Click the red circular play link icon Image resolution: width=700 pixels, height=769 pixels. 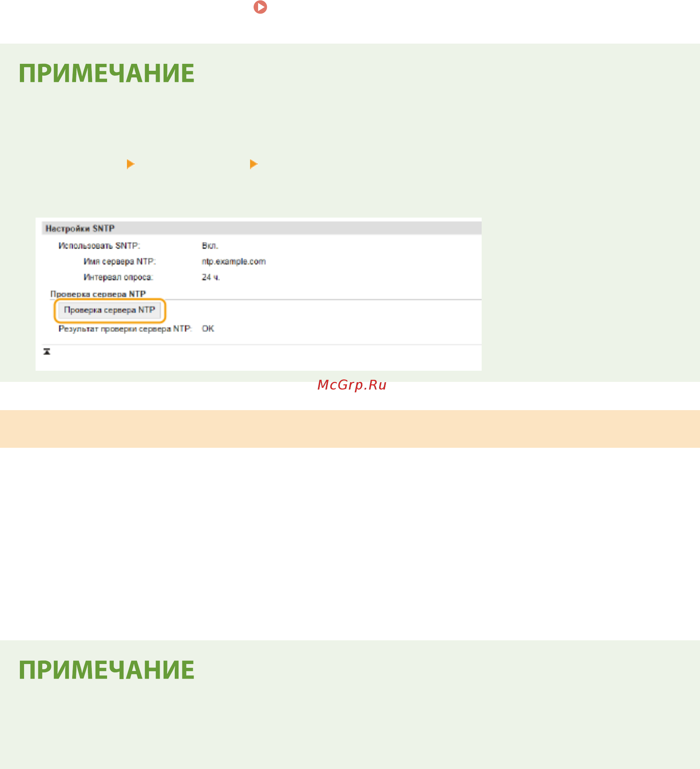pyautogui.click(x=260, y=7)
